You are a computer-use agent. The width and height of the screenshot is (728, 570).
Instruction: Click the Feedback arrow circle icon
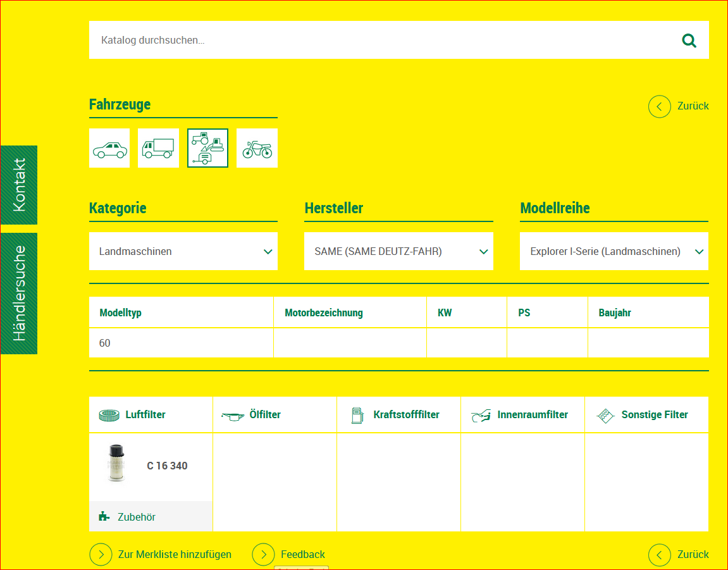click(x=263, y=555)
